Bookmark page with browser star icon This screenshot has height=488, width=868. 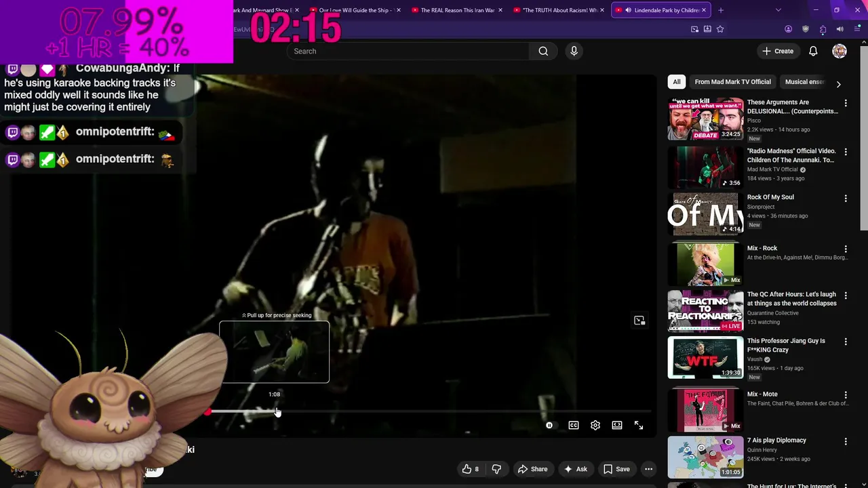pos(720,29)
